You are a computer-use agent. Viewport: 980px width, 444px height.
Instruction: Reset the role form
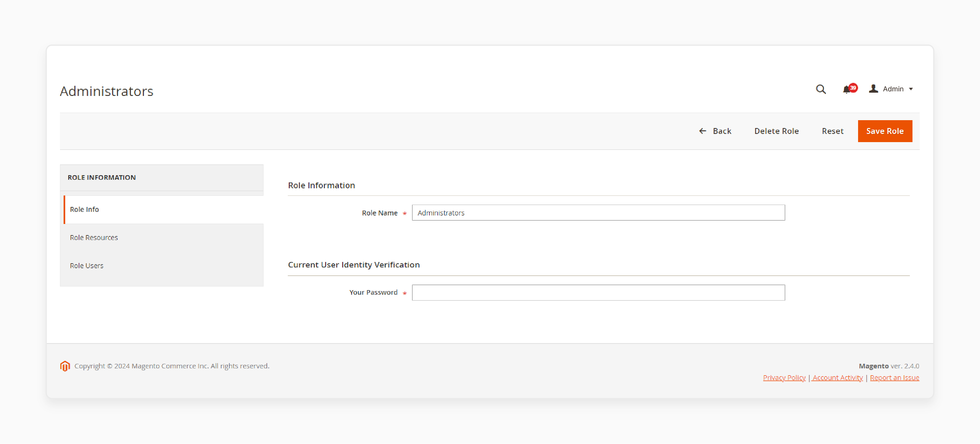[x=833, y=131]
